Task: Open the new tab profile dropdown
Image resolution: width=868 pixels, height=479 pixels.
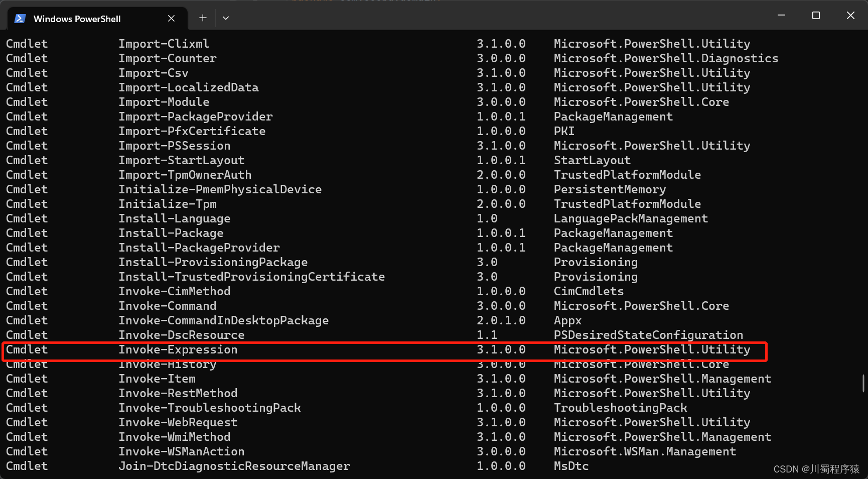Action: pyautogui.click(x=226, y=18)
